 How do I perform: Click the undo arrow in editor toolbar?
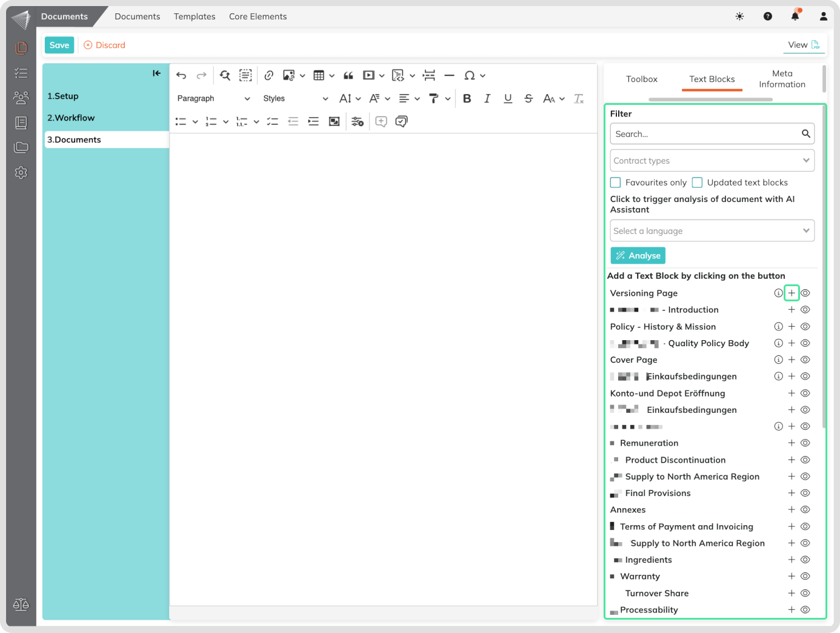[181, 76]
